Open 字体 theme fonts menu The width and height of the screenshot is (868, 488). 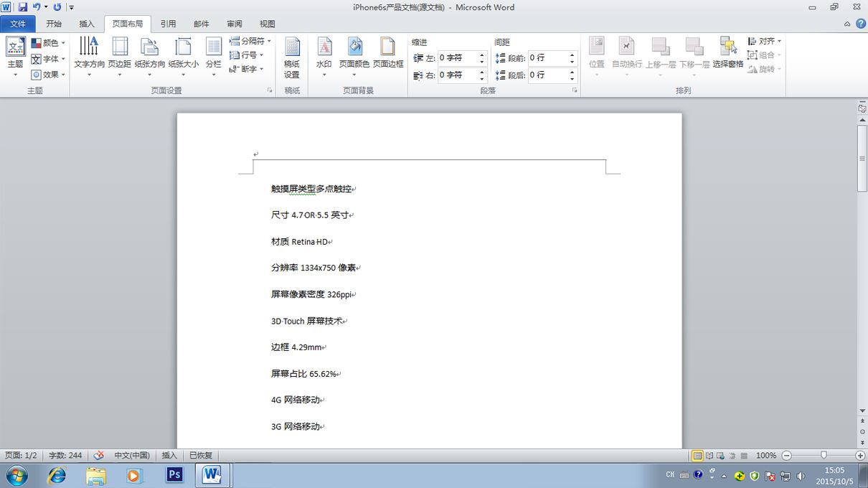[49, 59]
